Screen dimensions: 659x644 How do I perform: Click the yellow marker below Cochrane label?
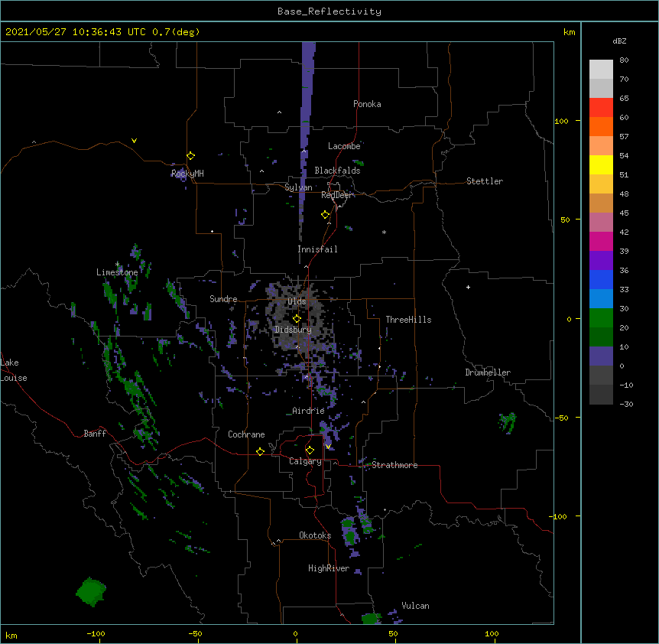[260, 451]
